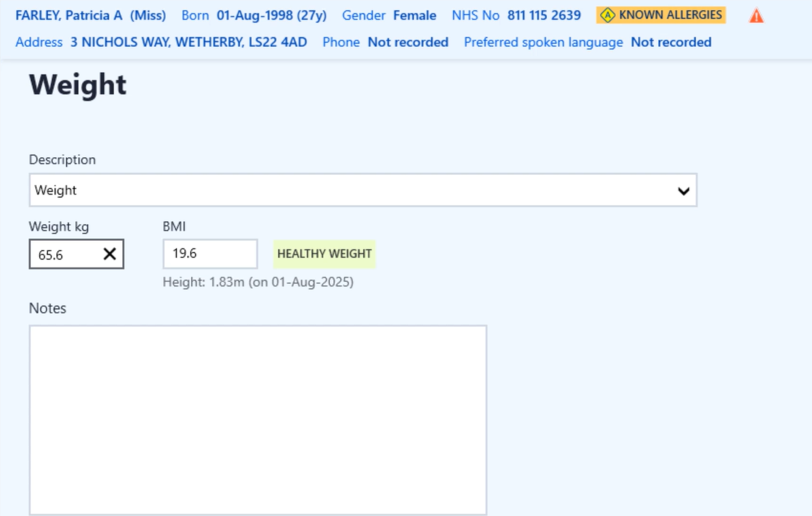Open the Description dropdown showing Weight
This screenshot has width=812, height=516.
[x=363, y=190]
